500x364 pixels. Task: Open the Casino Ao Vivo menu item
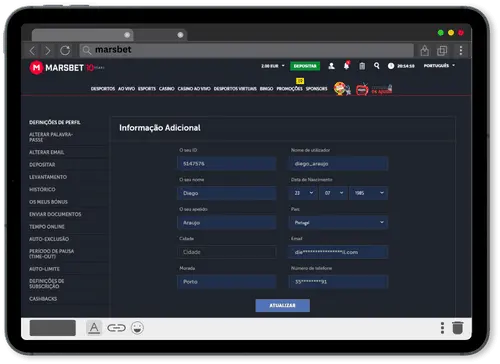click(x=194, y=89)
